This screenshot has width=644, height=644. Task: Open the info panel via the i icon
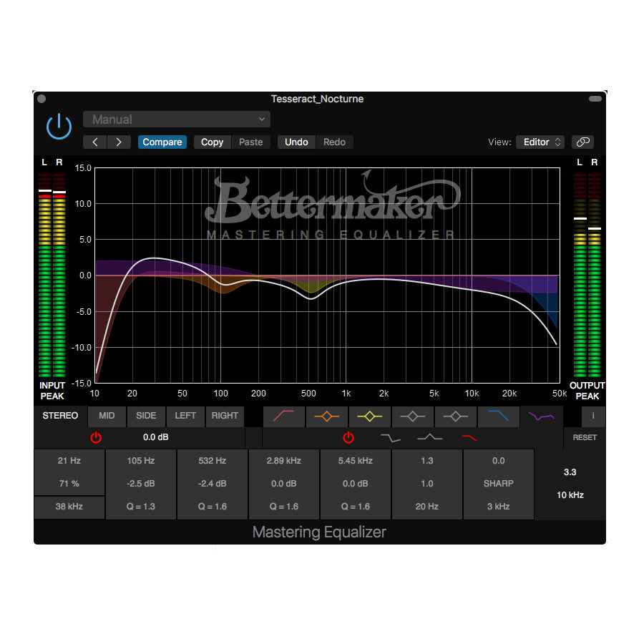click(x=593, y=416)
